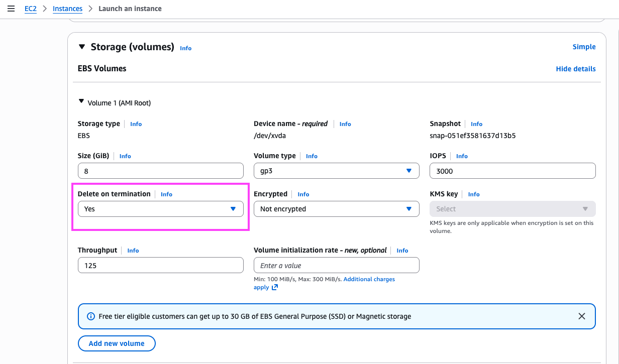The height and width of the screenshot is (364, 619).
Task: Click the IOPS input field
Action: tap(512, 171)
